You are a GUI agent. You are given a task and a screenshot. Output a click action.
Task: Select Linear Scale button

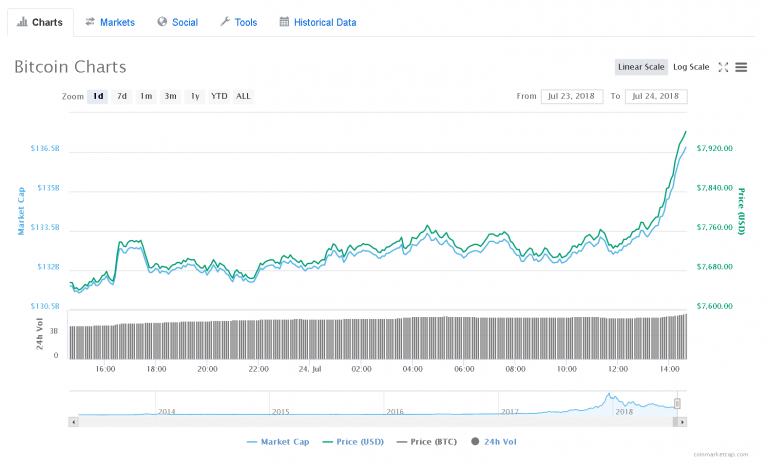(641, 67)
